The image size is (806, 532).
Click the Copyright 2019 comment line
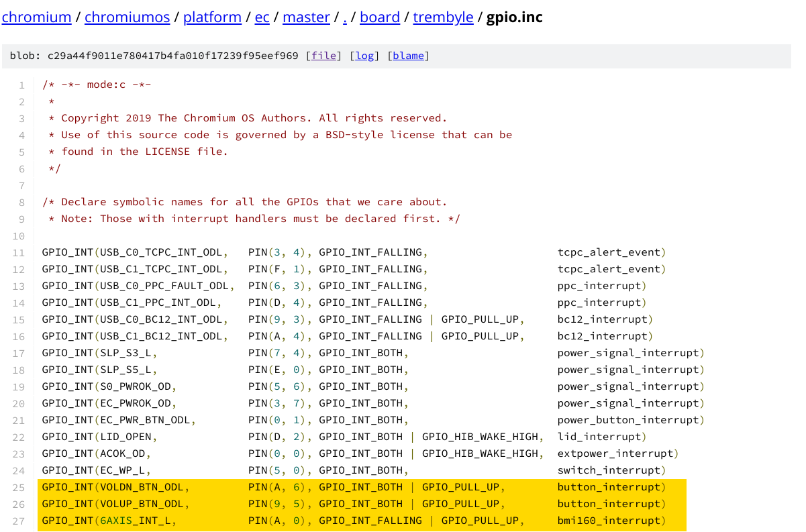(248, 118)
